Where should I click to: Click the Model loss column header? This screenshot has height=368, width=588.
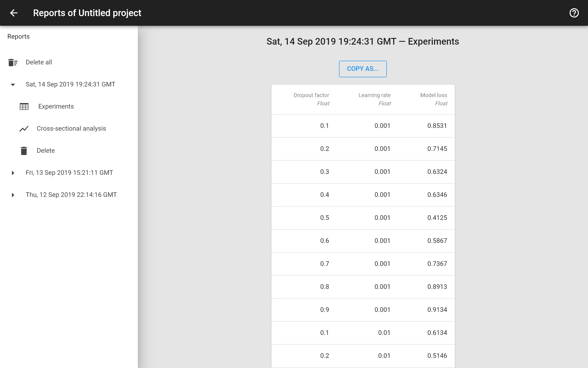pyautogui.click(x=434, y=99)
